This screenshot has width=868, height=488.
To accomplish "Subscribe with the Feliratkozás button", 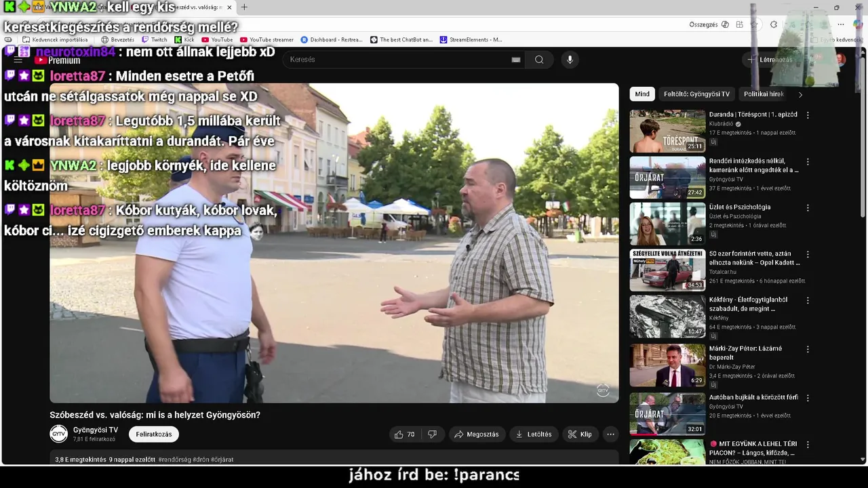I will coord(154,434).
